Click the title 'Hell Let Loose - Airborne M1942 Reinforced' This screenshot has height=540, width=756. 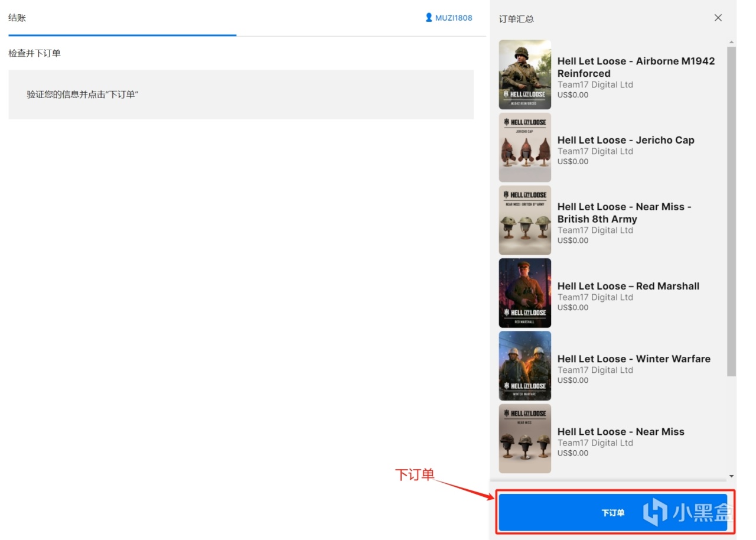click(x=636, y=67)
